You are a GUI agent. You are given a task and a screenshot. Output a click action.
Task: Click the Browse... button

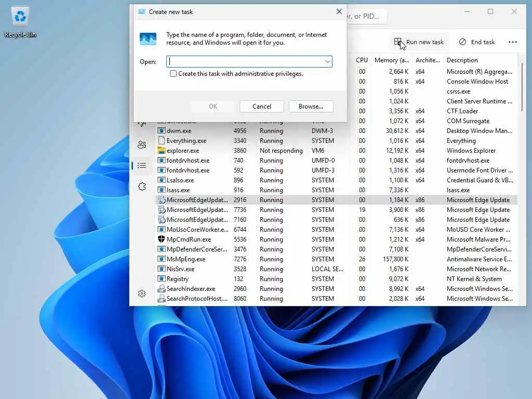click(311, 106)
